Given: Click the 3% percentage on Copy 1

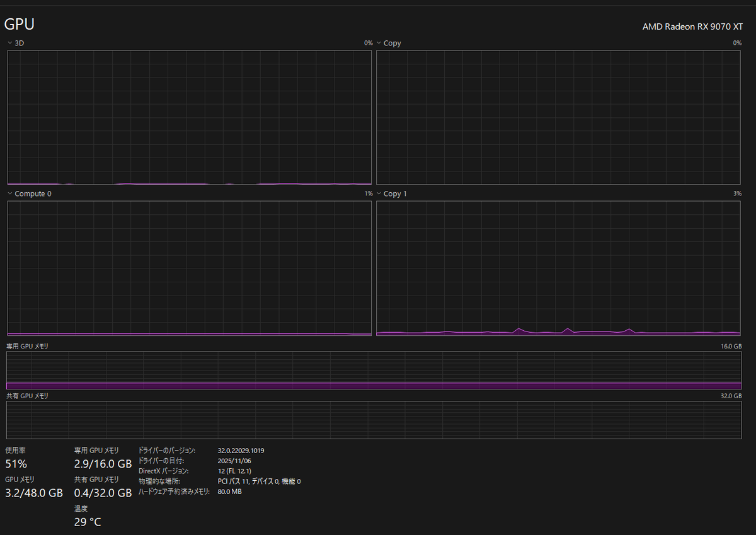Looking at the screenshot, I should pyautogui.click(x=737, y=194).
